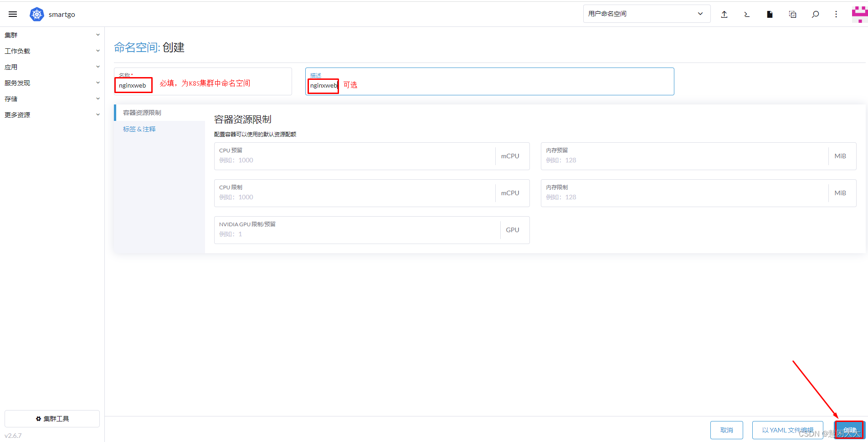Copy KubeConfig to clipboard icon

tap(792, 14)
